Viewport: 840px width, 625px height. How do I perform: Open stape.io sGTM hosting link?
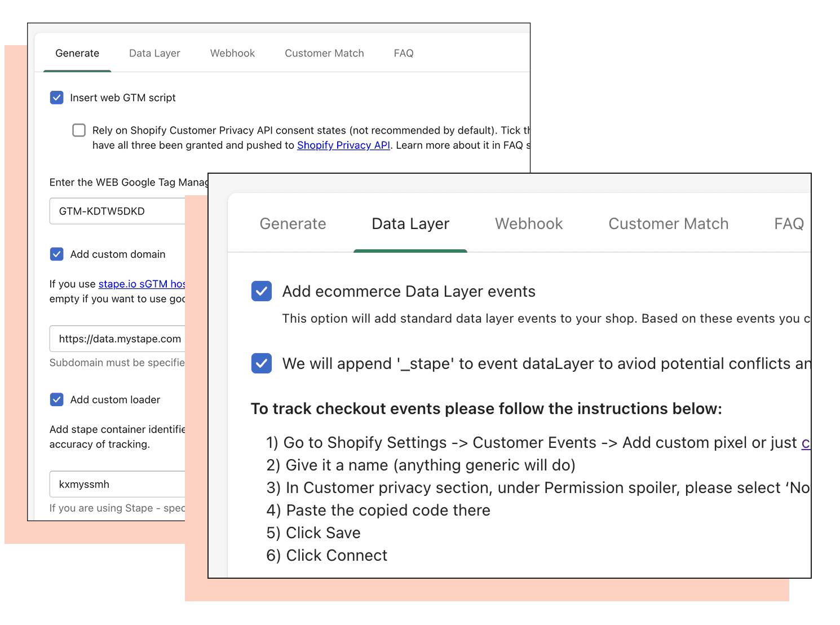(x=142, y=284)
